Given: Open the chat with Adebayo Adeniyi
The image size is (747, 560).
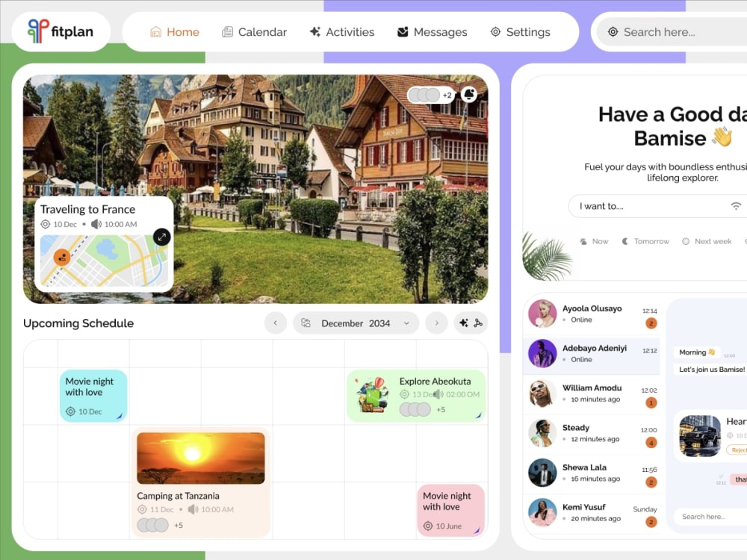Looking at the screenshot, I should [592, 354].
